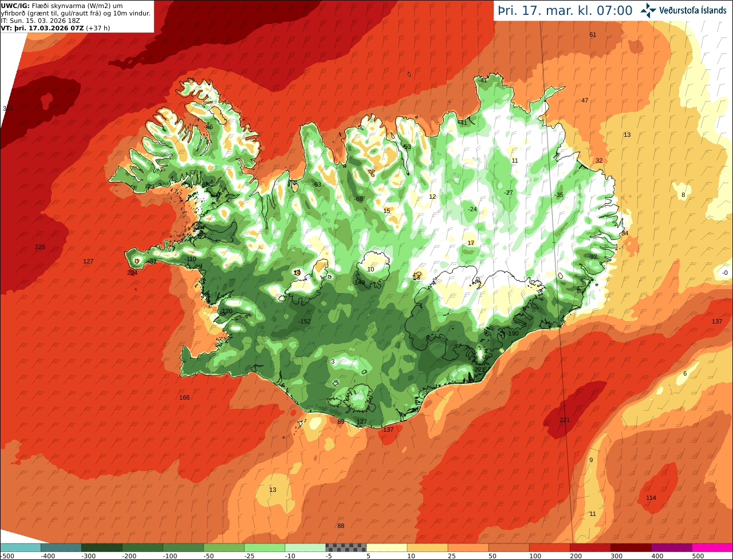This screenshot has height=560, width=733.
Task: Click the '224' value at Snæfellsnes tip
Action: click(132, 273)
